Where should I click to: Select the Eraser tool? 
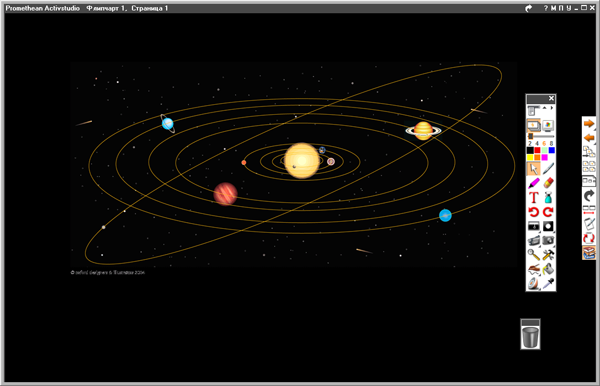pyautogui.click(x=548, y=183)
